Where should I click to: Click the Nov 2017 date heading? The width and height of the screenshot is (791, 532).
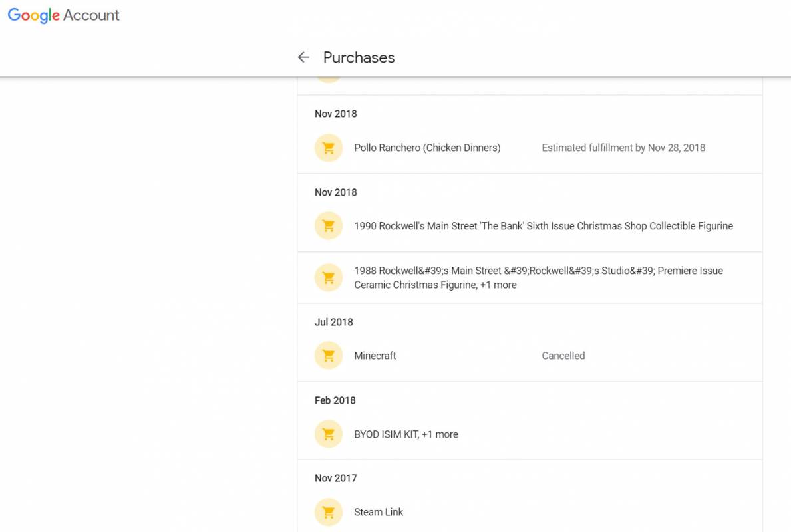[335, 478]
